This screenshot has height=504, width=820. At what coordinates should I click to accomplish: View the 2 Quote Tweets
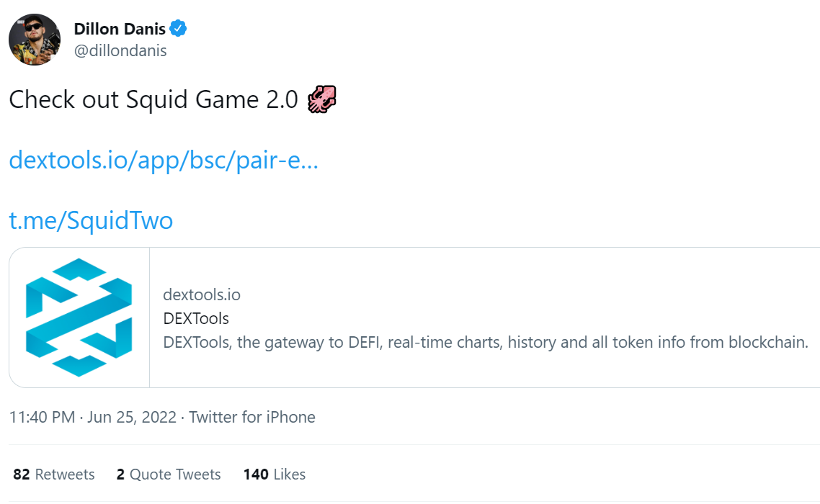coord(169,474)
